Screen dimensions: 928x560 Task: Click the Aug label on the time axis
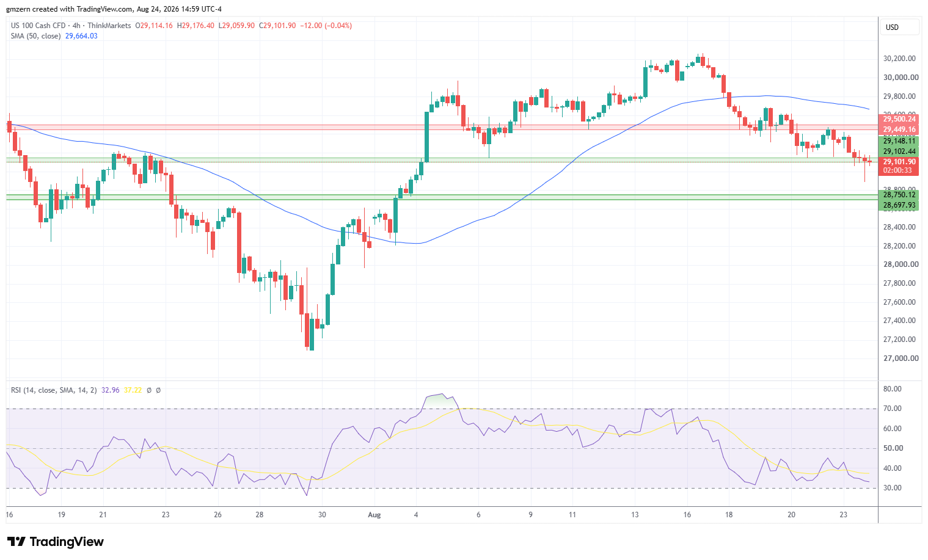[x=374, y=515]
